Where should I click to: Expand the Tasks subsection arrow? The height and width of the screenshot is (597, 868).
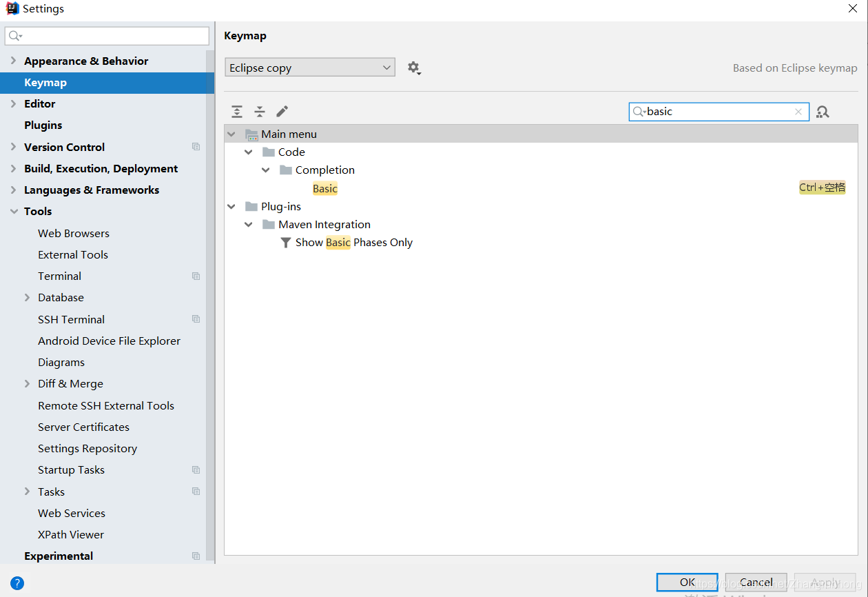pos(27,492)
